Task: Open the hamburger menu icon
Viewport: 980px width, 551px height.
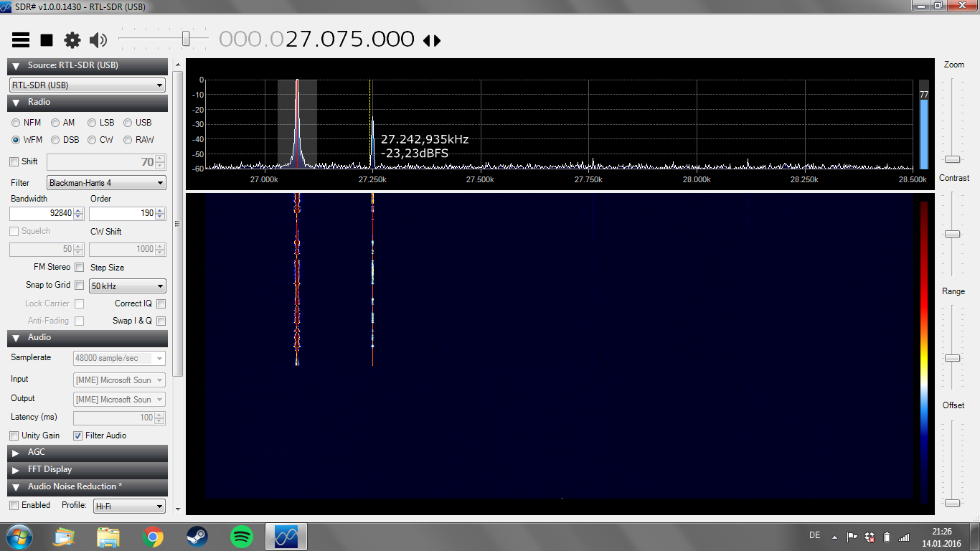Action: point(21,40)
